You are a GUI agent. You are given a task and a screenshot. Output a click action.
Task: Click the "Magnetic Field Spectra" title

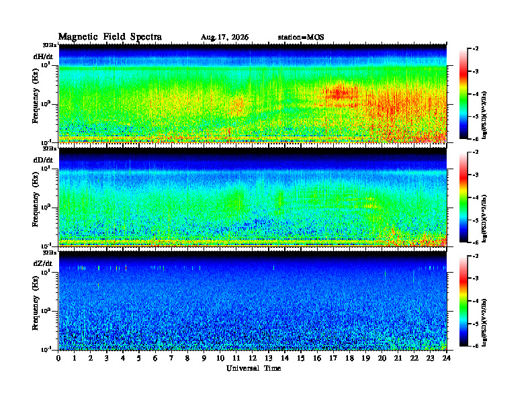click(110, 37)
